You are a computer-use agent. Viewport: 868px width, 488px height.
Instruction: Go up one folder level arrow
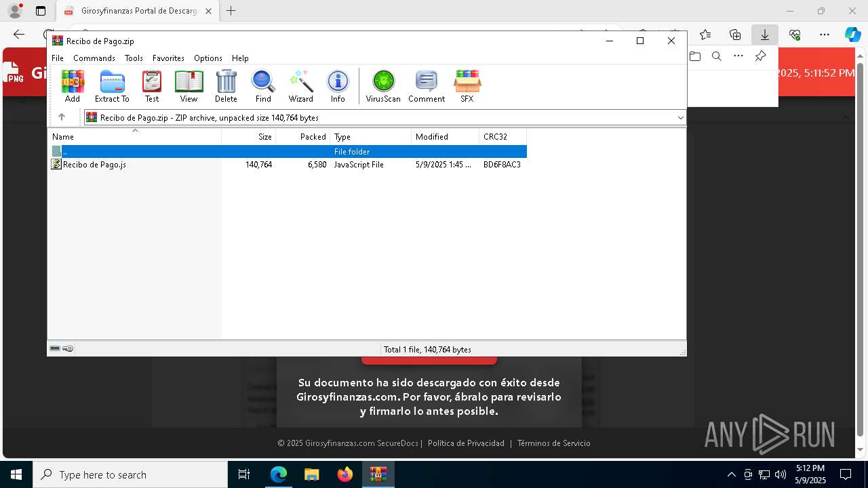pyautogui.click(x=62, y=117)
